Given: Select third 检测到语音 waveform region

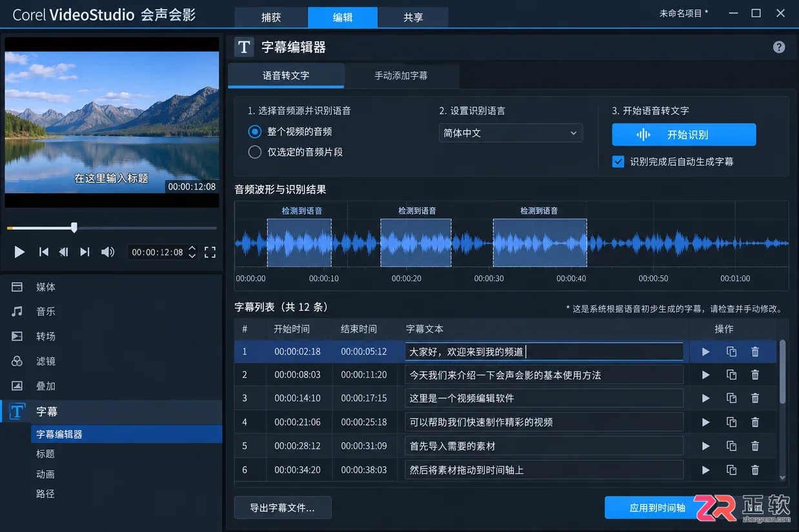Looking at the screenshot, I should click(540, 242).
